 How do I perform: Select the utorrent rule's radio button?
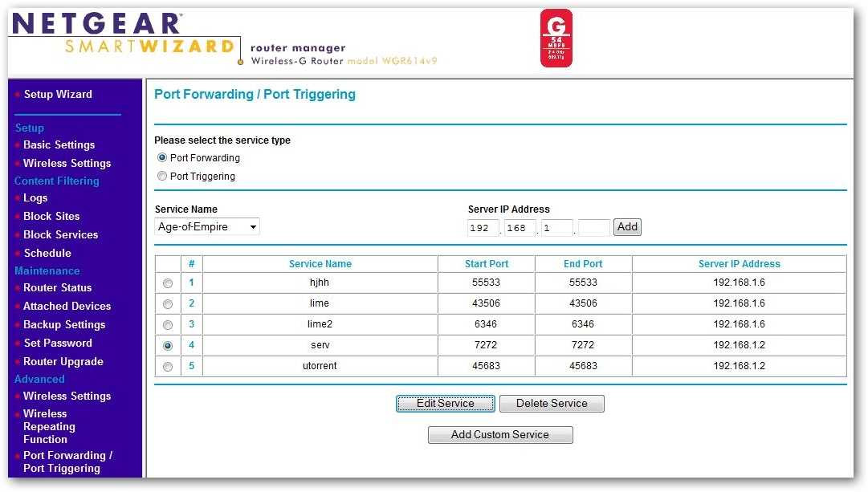[x=167, y=366]
